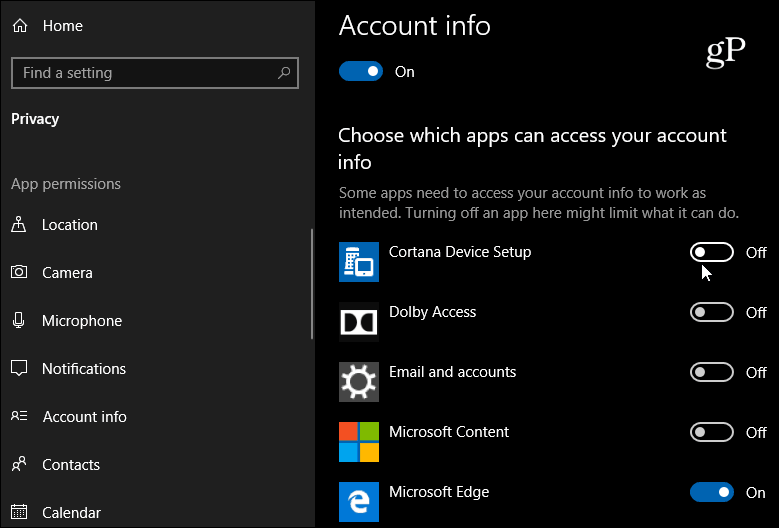Image resolution: width=779 pixels, height=528 pixels.
Task: Click the Email and accounts label
Action: point(453,372)
